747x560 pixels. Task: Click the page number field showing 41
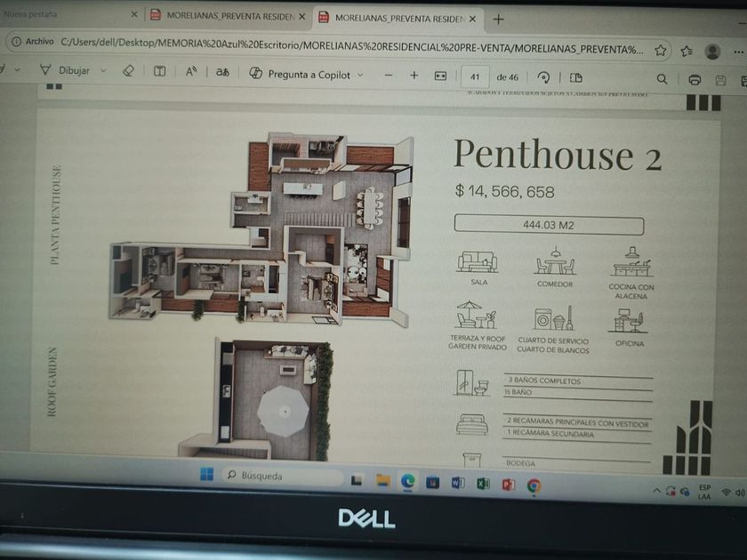[x=475, y=76]
